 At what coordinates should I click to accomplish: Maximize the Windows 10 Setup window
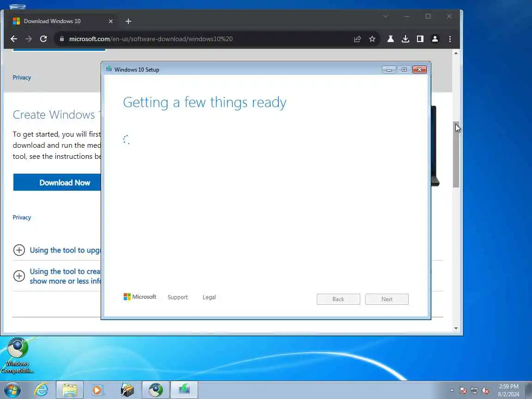point(404,70)
